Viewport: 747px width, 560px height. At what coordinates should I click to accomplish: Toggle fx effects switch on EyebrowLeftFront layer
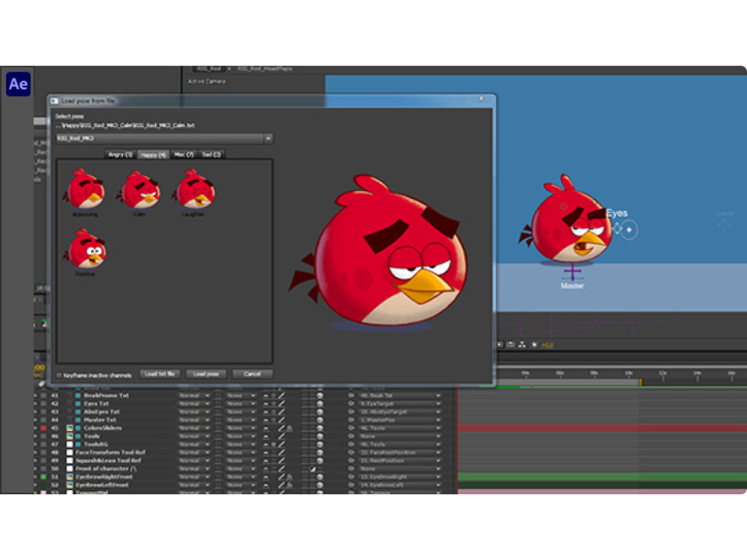click(x=289, y=485)
